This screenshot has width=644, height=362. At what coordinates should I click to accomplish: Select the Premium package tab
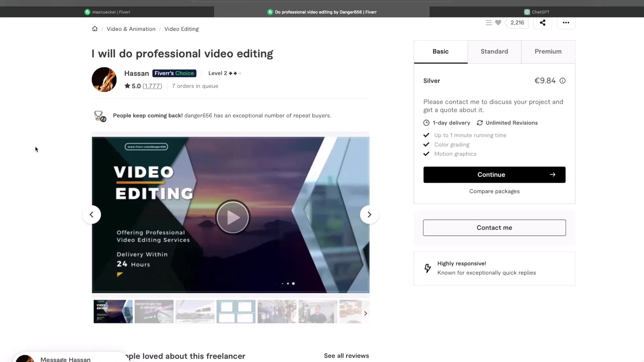pos(548,52)
